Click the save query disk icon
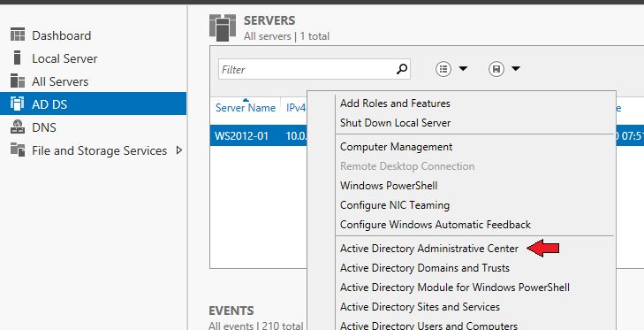Image resolution: width=644 pixels, height=330 pixels. [x=496, y=69]
